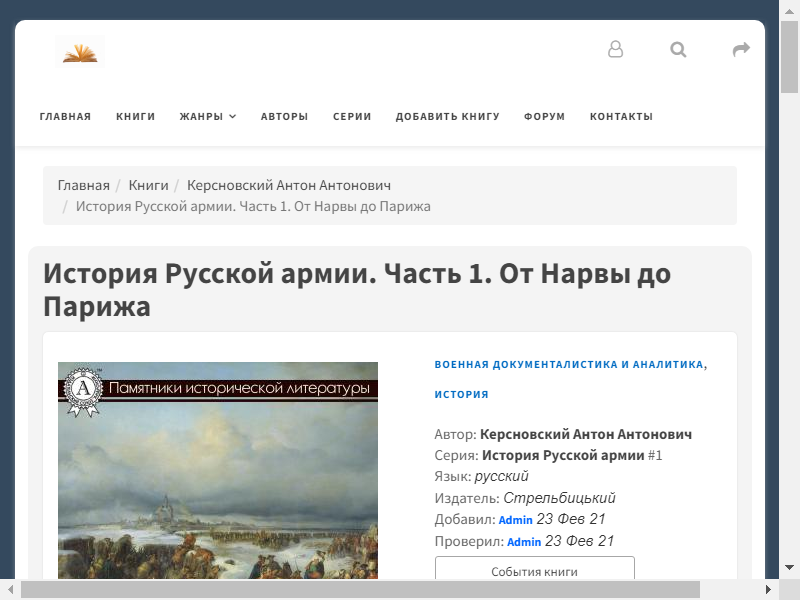Screen dimensions: 800x600
Task: Select ДОБАВИТЬ КНИГУ in navigation
Action: [x=447, y=116]
